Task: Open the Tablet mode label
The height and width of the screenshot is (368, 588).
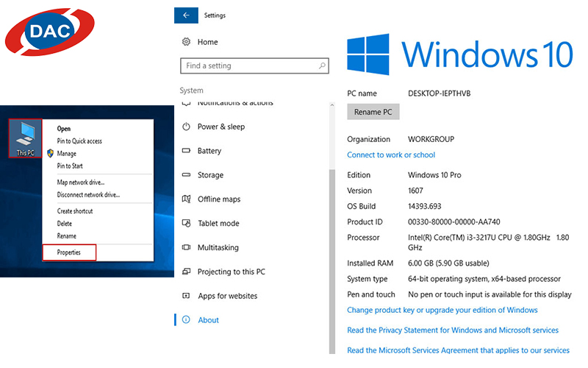Action: tap(218, 223)
